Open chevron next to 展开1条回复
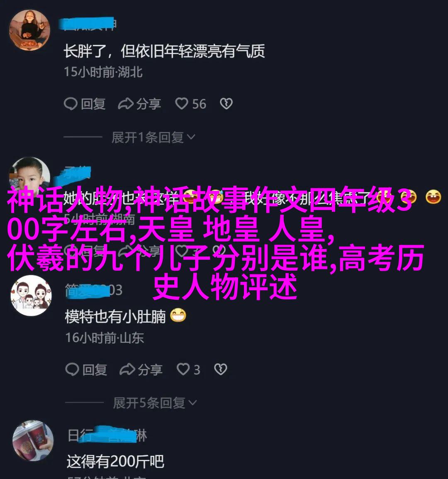The image size is (448, 479). 191,137
